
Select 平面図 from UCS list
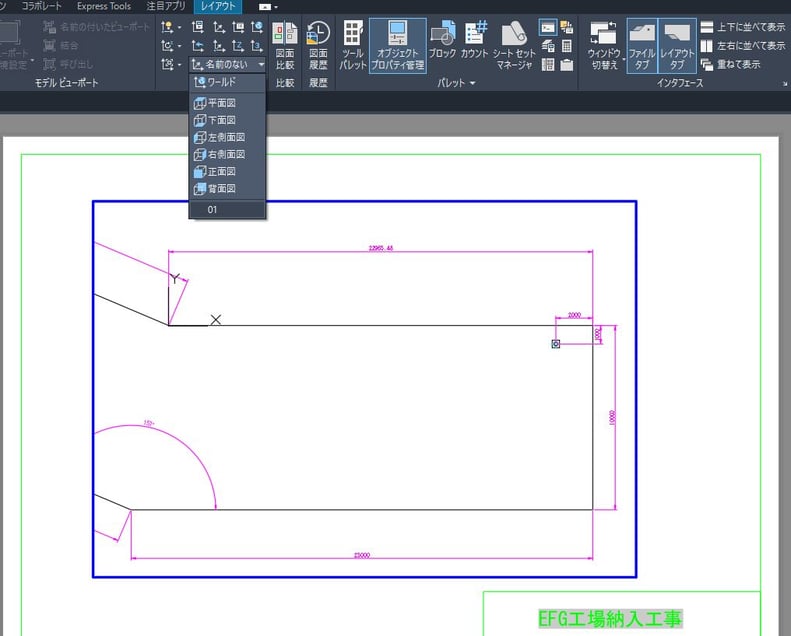pyautogui.click(x=227, y=103)
